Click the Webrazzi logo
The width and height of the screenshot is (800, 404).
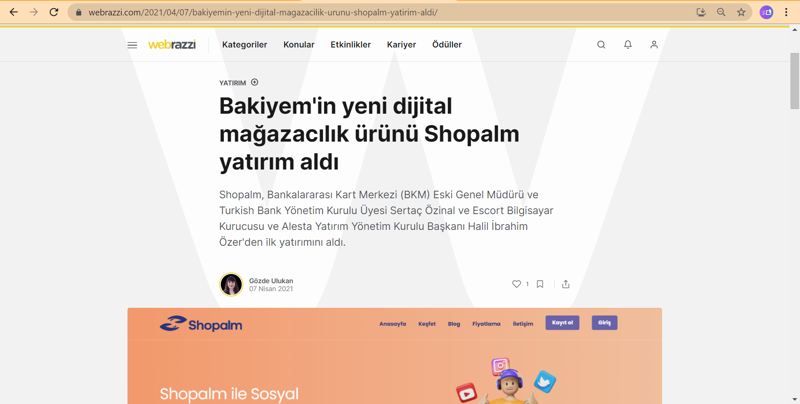[x=172, y=45]
